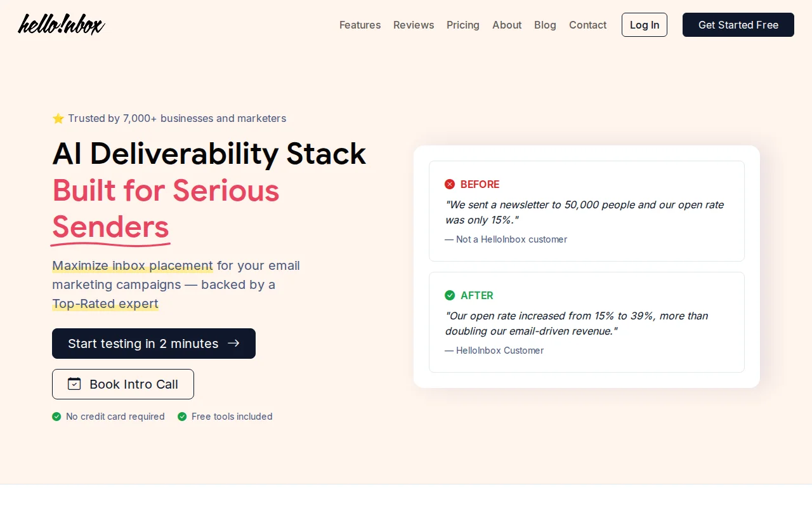Click the green check icon next to AFTER
Viewport: 812px width, 508px height.
tap(450, 295)
